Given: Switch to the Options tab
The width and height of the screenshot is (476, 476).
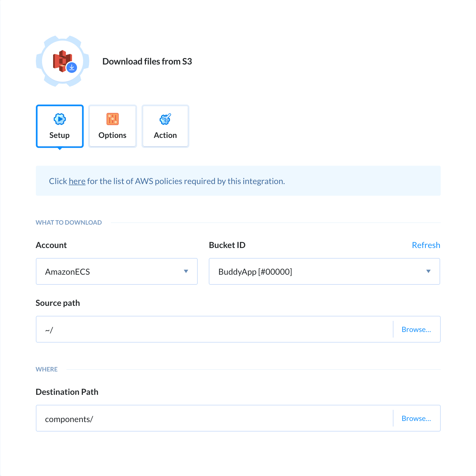Looking at the screenshot, I should [112, 126].
